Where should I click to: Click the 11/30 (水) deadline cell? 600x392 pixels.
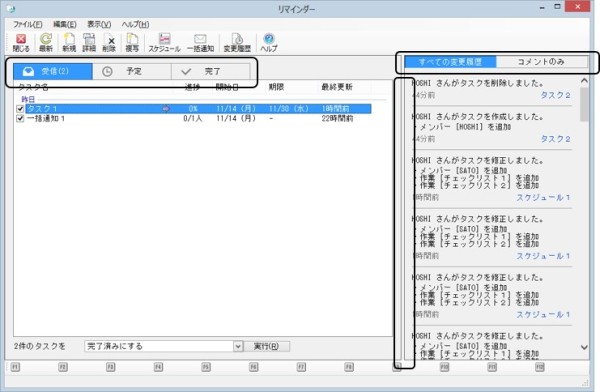point(289,109)
